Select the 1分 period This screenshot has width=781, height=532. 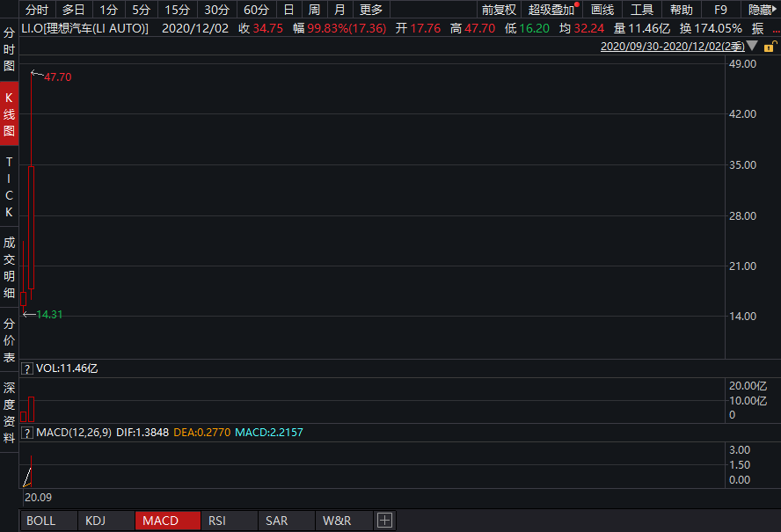(x=108, y=10)
